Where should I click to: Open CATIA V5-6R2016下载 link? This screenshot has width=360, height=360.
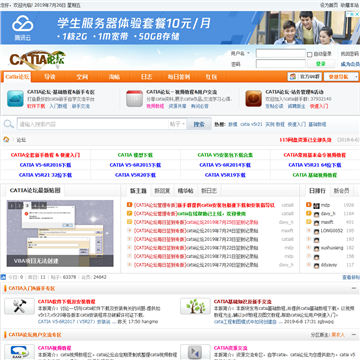[45, 165]
